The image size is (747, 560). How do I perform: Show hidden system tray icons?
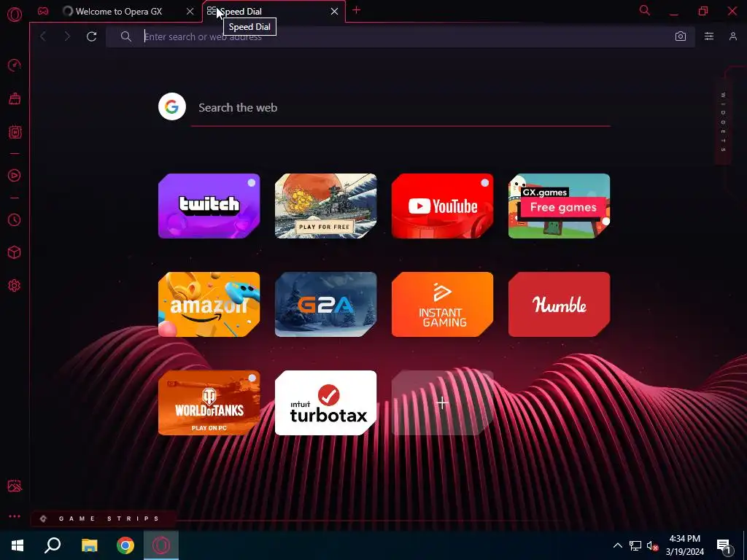tap(617, 545)
